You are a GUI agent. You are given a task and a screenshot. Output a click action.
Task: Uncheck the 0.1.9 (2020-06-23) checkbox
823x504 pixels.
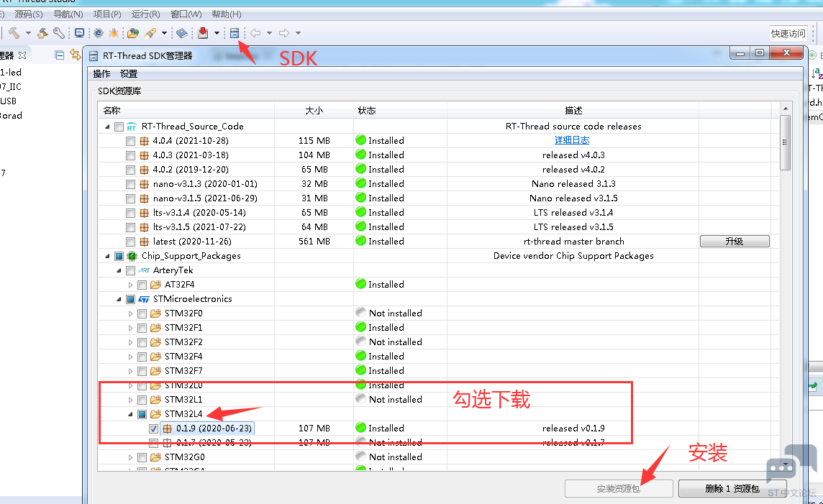[153, 429]
